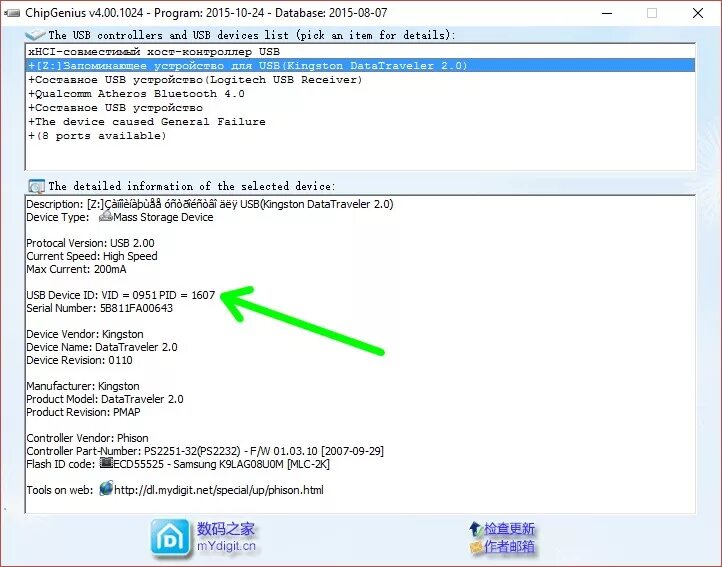Click the USB drive icon beside devices list heading
The image size is (722, 567).
(35, 35)
